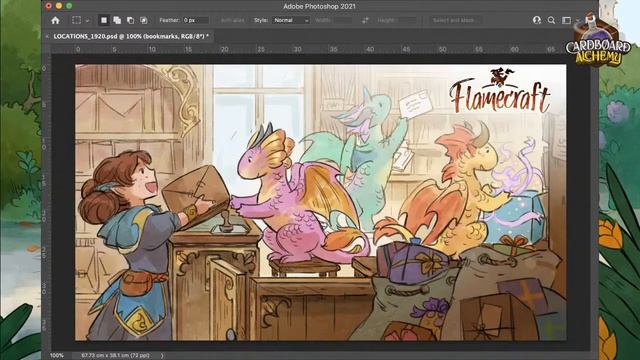
Task: Open the tool preset picker chevron
Action: (87, 20)
